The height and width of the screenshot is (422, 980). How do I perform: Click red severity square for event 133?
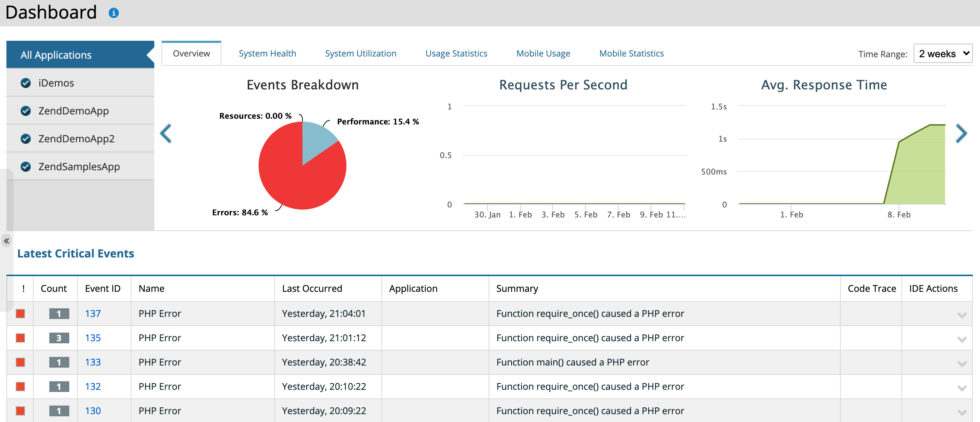click(x=21, y=362)
